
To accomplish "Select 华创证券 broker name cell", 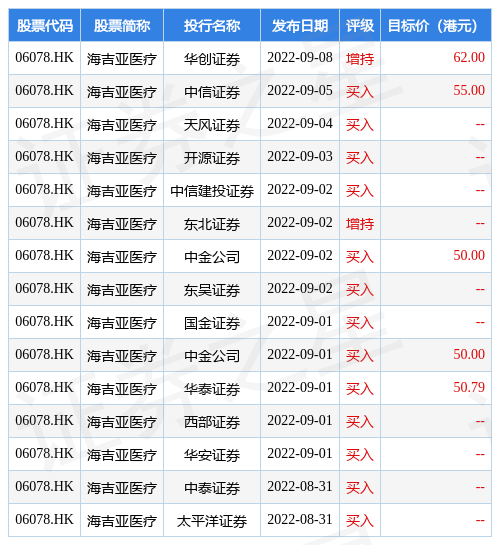I will tap(212, 59).
